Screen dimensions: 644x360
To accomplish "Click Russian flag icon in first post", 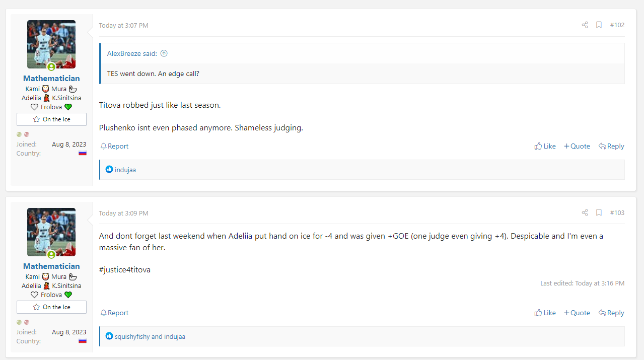I will (x=83, y=153).
